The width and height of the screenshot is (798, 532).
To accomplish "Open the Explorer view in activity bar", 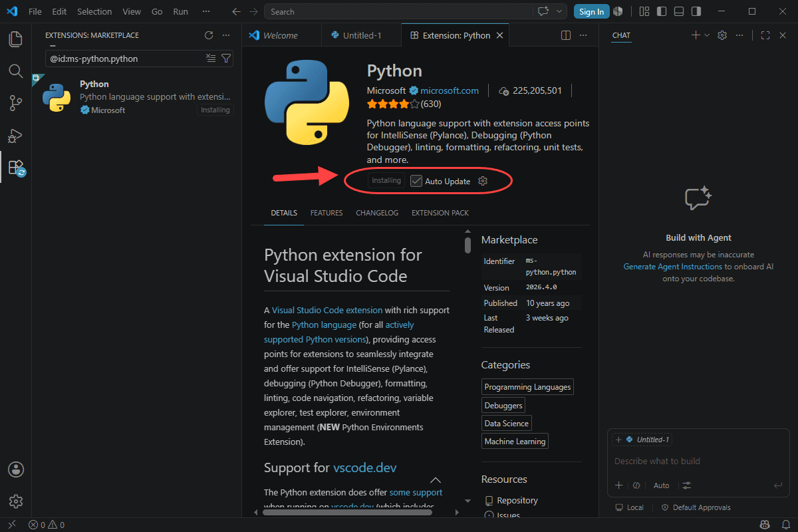I will click(x=15, y=39).
